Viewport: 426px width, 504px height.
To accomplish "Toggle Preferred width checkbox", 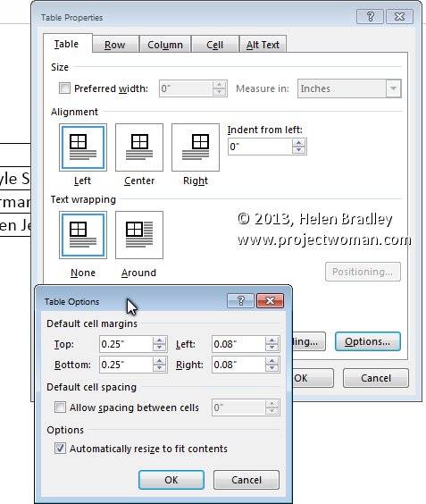I will pyautogui.click(x=64, y=88).
